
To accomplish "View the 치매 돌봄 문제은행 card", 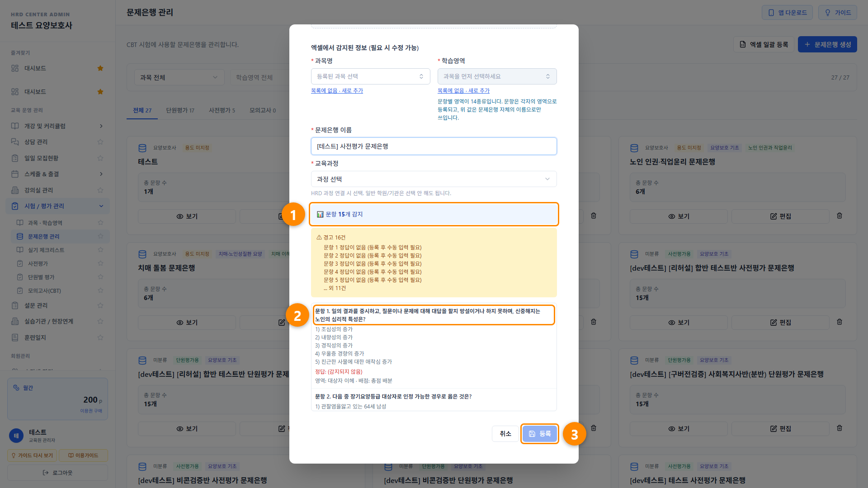I will 187,323.
